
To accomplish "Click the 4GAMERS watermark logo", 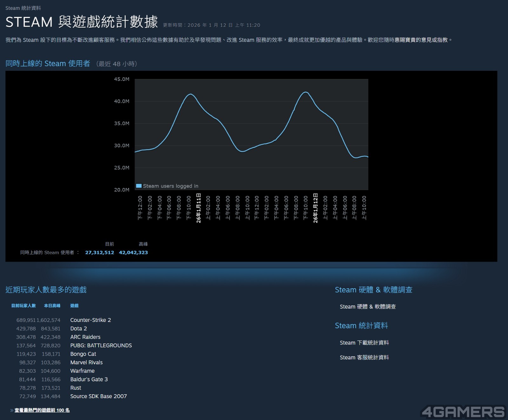I will tap(463, 412).
